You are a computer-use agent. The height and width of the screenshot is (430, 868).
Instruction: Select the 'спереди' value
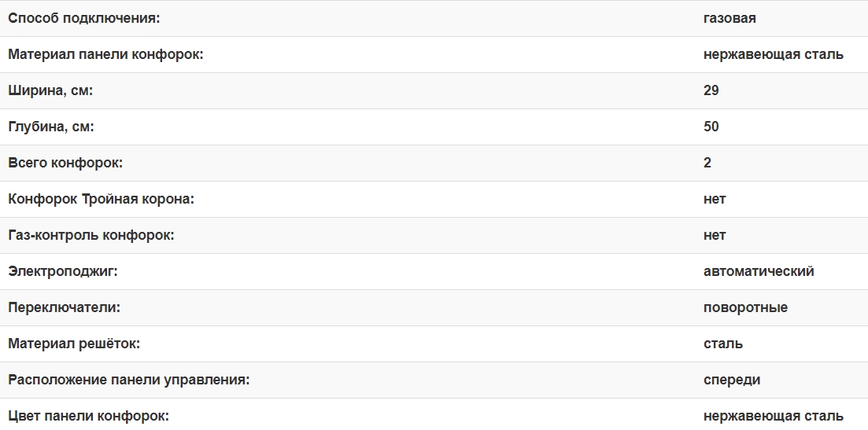(x=732, y=380)
